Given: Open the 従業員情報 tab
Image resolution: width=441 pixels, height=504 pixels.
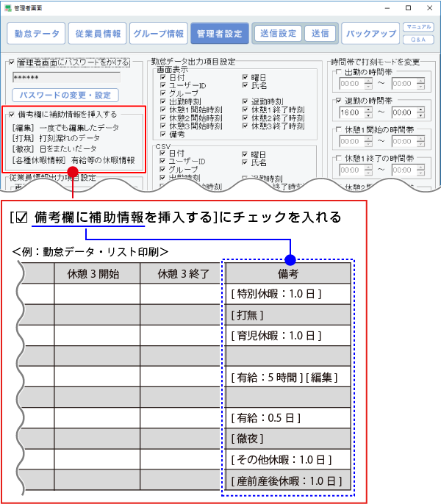Looking at the screenshot, I should click(98, 34).
